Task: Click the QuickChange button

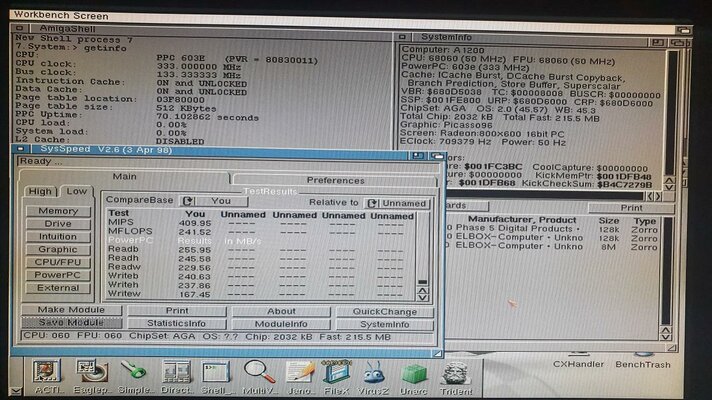Action: 384,310
